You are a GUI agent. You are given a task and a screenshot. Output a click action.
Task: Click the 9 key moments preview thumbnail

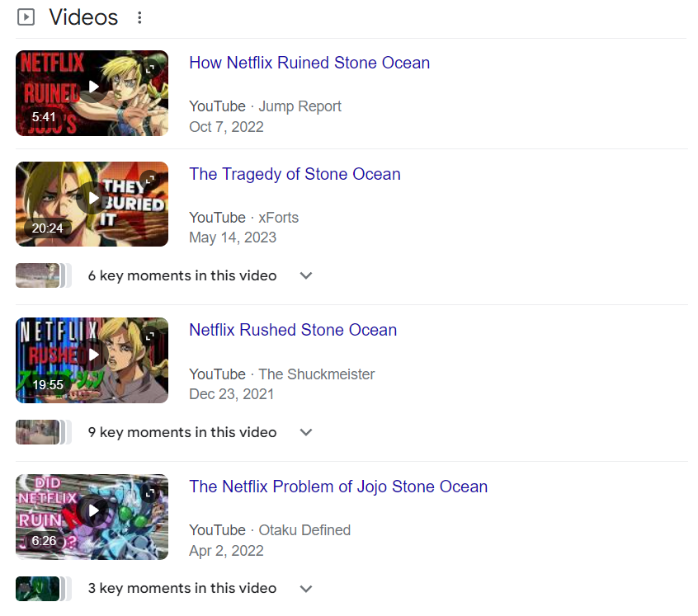click(38, 432)
